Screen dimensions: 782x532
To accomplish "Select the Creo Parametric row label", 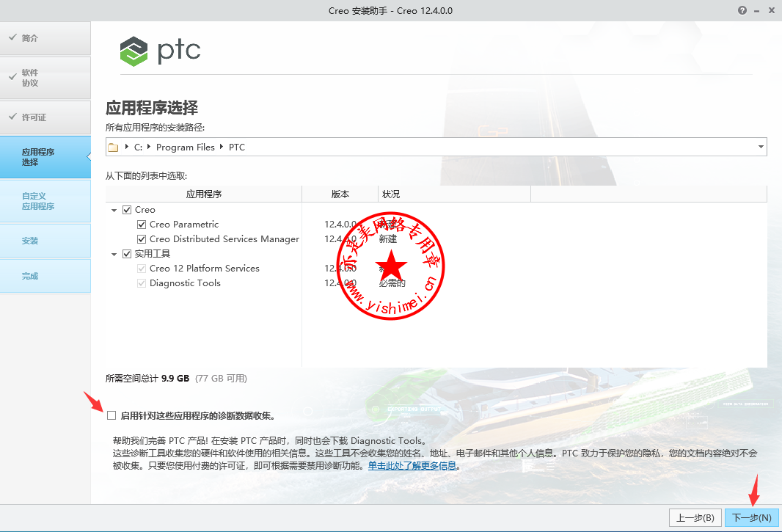I will point(184,225).
